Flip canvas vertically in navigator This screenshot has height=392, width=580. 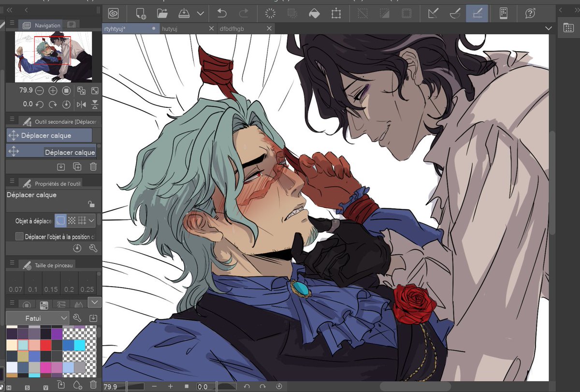click(x=95, y=104)
